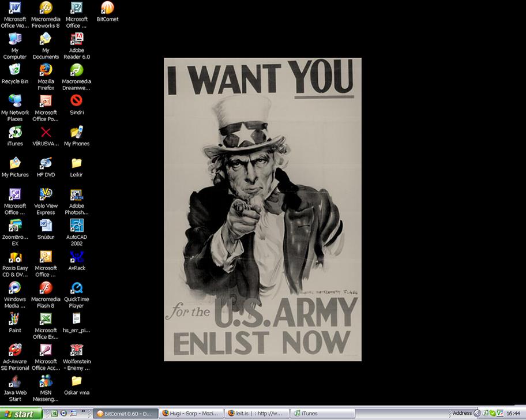Screen dimensions: 526x420
Task: Open the Paint desktop shortcut
Action: (x=15, y=323)
